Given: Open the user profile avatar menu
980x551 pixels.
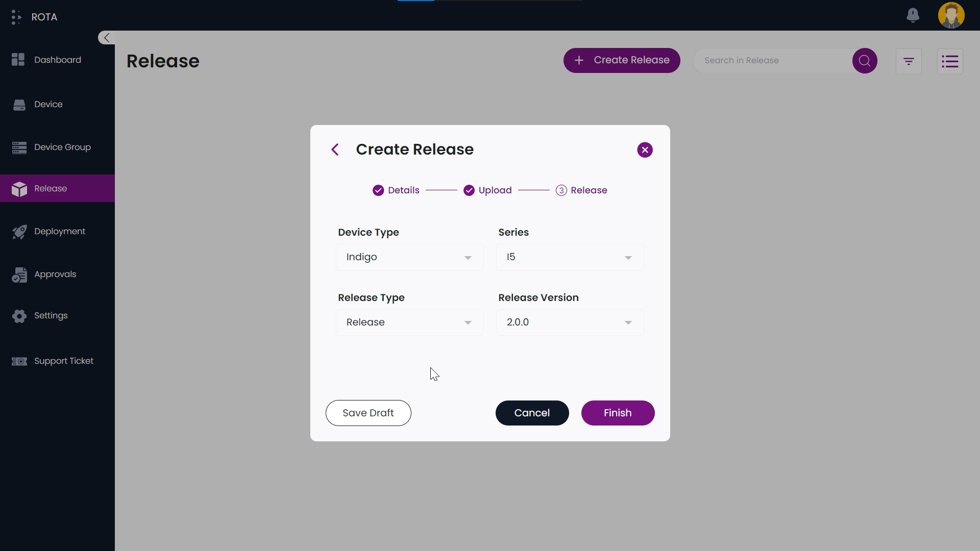Looking at the screenshot, I should [x=952, y=15].
